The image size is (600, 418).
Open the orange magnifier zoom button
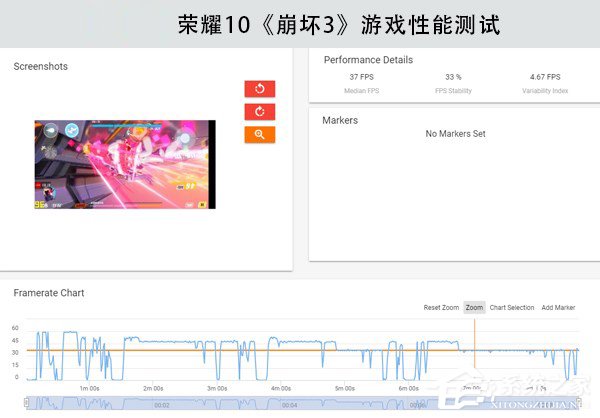pyautogui.click(x=260, y=135)
